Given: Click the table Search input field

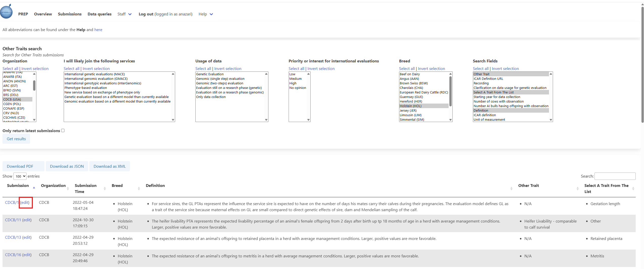Looking at the screenshot, I should [615, 176].
